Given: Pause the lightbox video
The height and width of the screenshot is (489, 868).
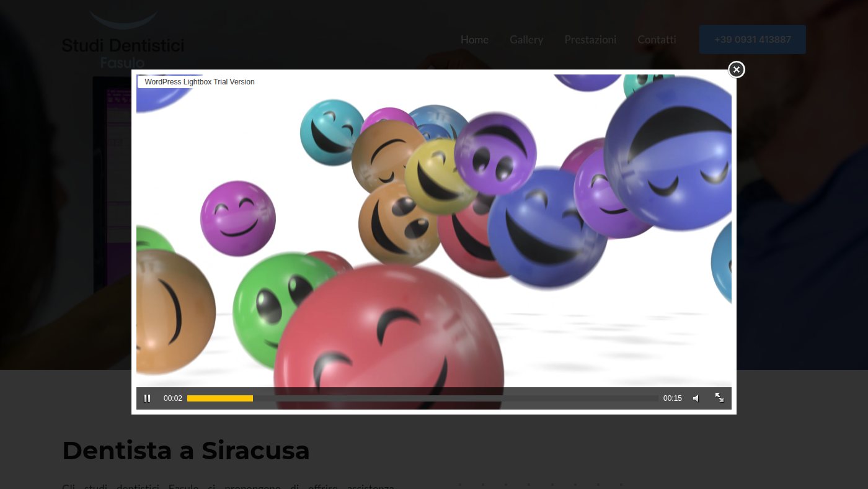Looking at the screenshot, I should point(147,398).
